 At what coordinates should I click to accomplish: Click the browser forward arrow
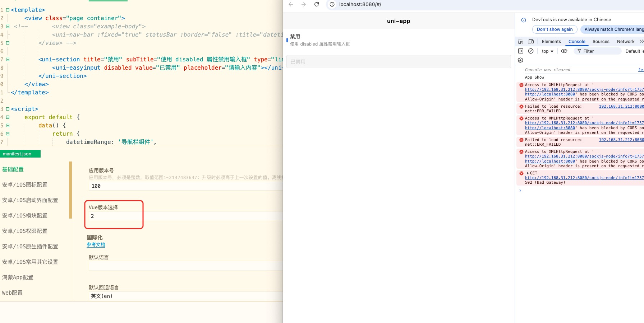[304, 4]
